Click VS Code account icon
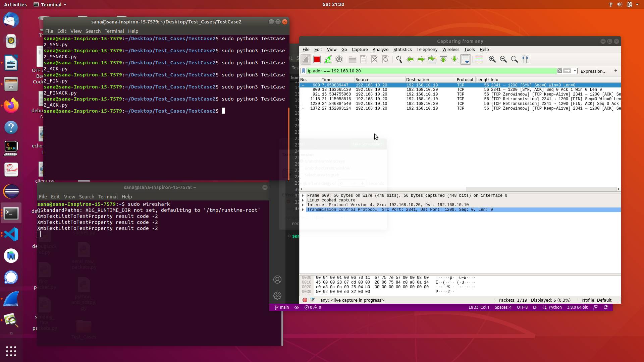The height and width of the screenshot is (362, 644). (x=277, y=280)
